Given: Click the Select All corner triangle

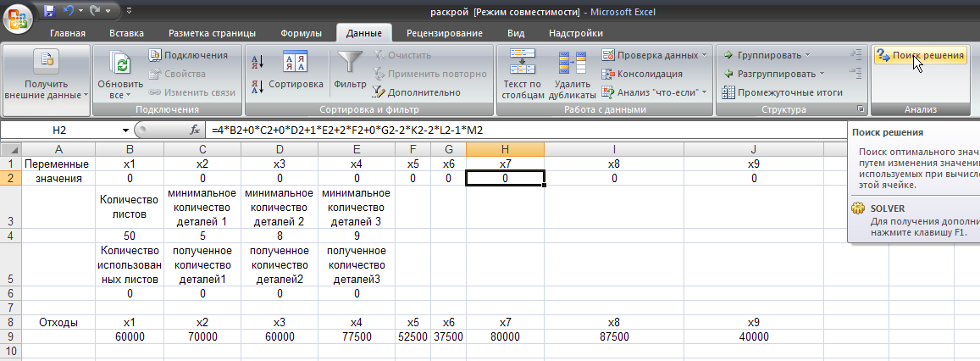Looking at the screenshot, I should pos(11,149).
